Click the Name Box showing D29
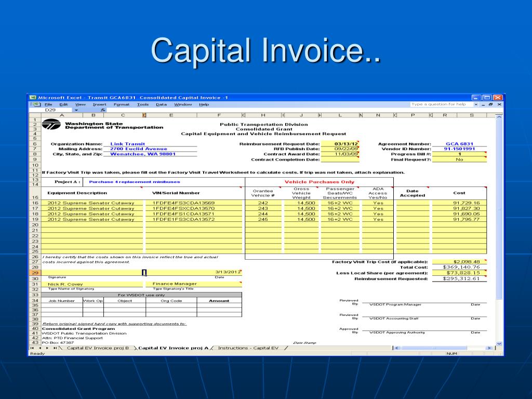 pos(50,110)
